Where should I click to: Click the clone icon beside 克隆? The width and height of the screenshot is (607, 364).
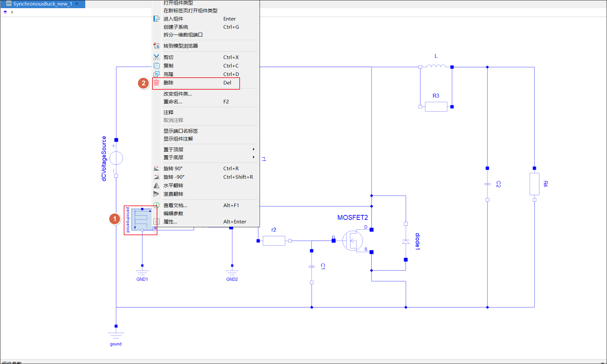(x=156, y=74)
